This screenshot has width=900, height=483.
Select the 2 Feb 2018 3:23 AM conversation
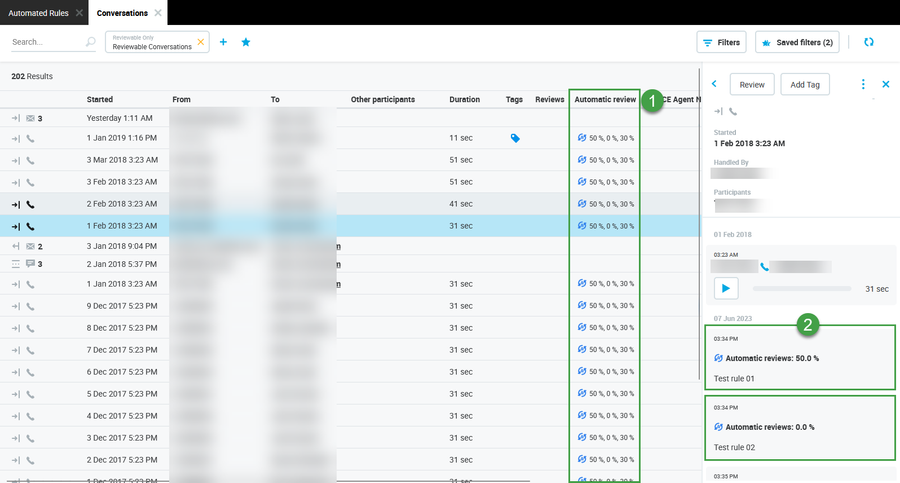(350, 204)
